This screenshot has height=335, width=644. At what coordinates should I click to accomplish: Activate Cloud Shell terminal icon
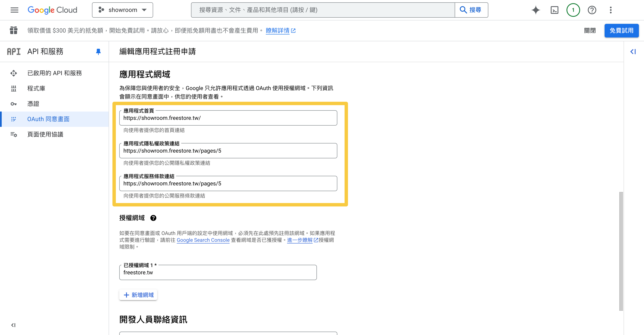[555, 10]
